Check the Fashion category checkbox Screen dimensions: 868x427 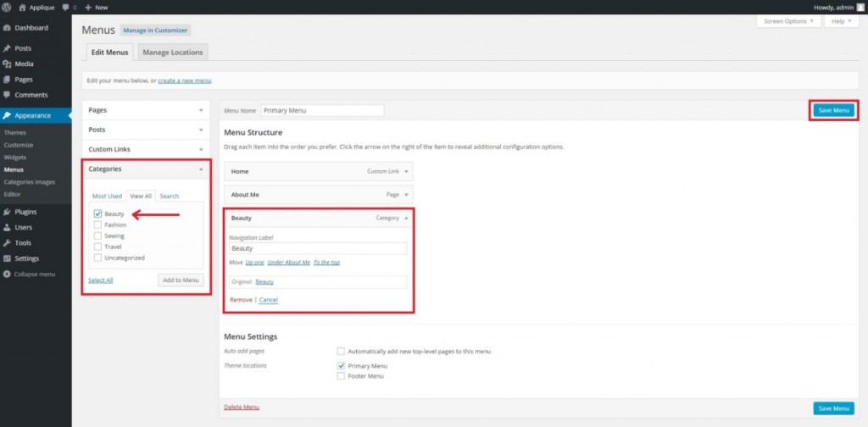point(98,225)
